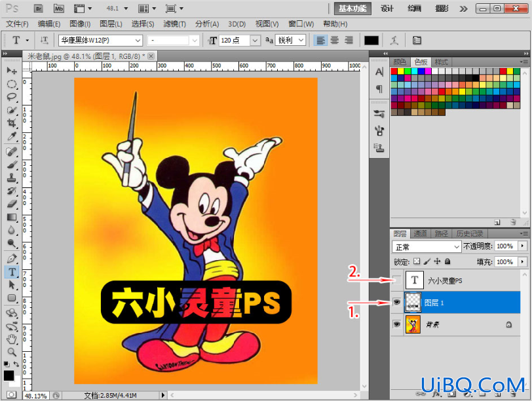Image resolution: width=532 pixels, height=401 pixels.
Task: Hide the 背景 layer eye icon
Action: click(x=396, y=324)
